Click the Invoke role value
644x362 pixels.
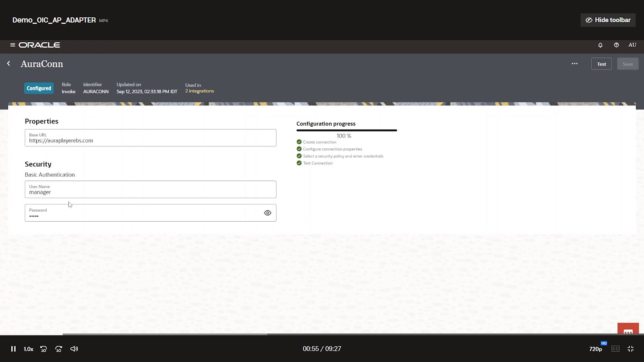click(x=68, y=92)
